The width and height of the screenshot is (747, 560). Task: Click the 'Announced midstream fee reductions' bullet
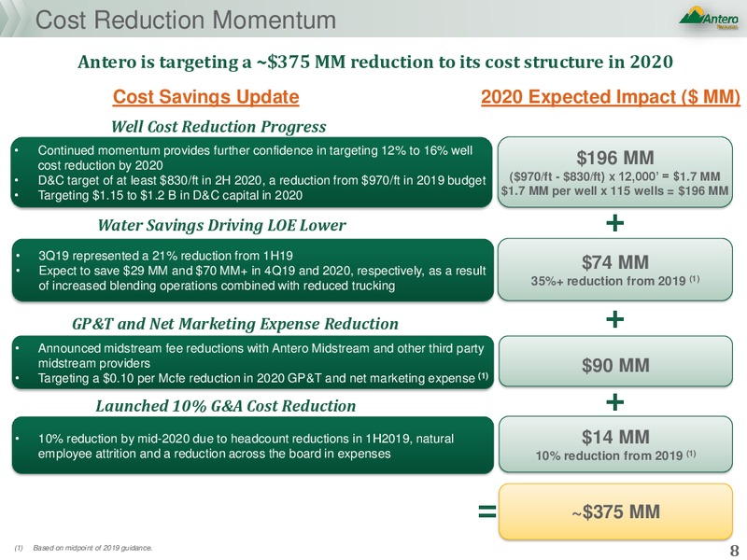[x=261, y=356]
